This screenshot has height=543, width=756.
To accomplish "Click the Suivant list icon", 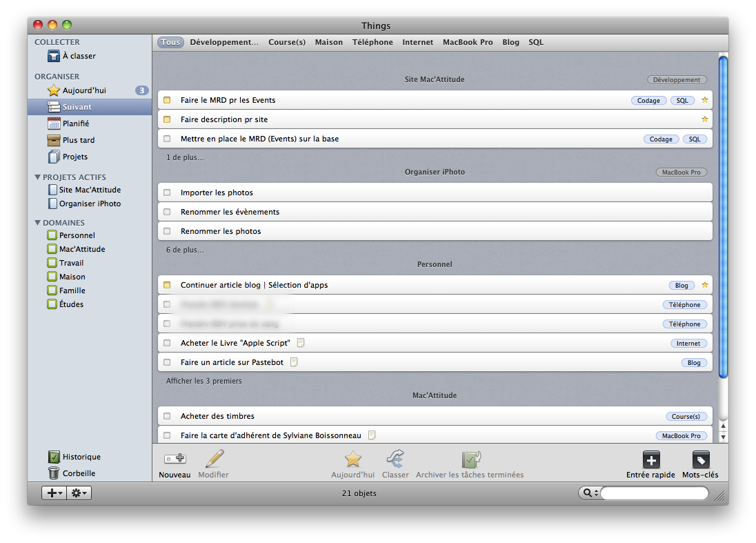I will click(54, 106).
